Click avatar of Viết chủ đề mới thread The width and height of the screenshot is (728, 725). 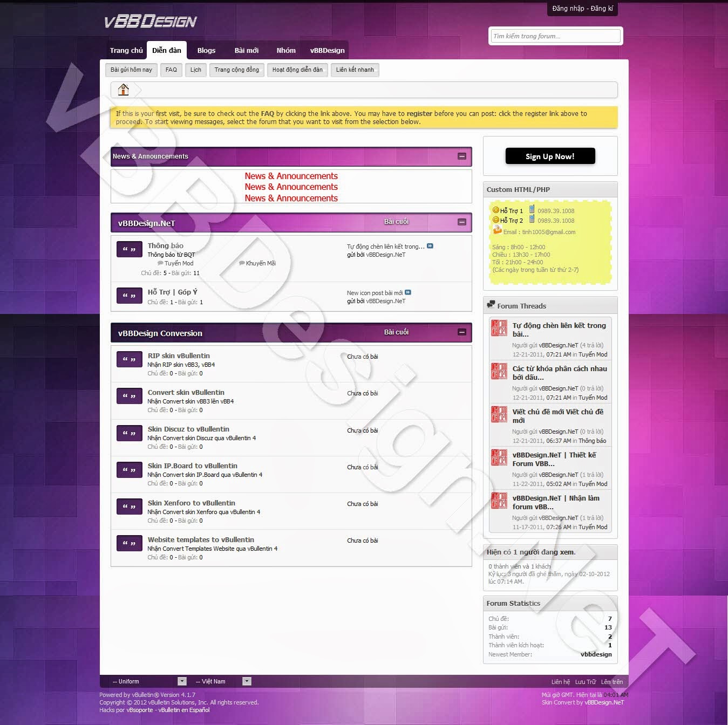pyautogui.click(x=499, y=414)
